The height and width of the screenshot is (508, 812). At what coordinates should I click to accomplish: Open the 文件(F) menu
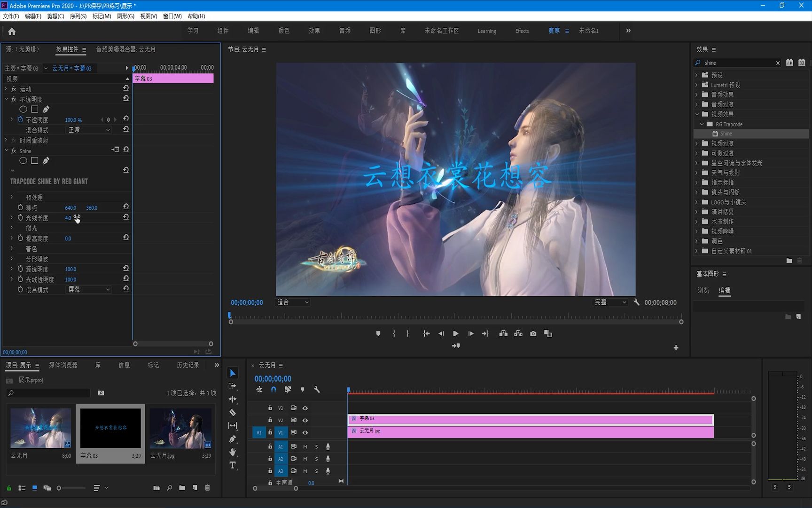point(11,16)
